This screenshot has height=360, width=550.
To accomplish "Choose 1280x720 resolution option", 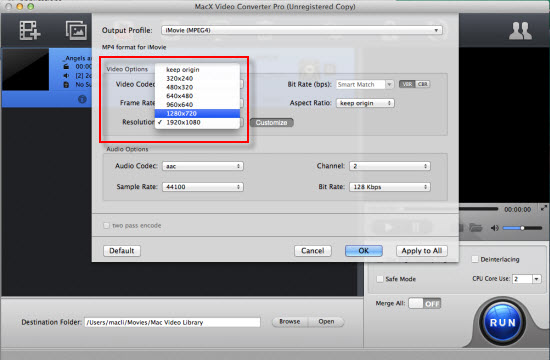I will 197,113.
